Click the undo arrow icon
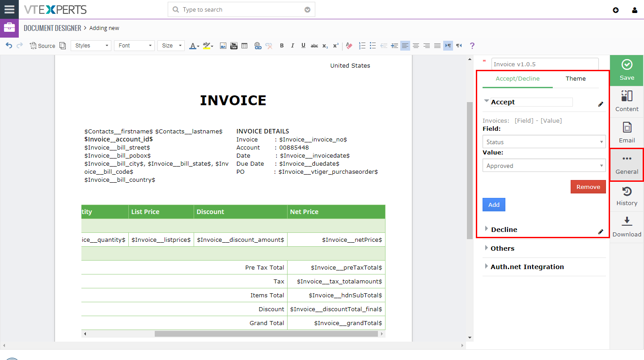This screenshot has height=360, width=644. tap(8, 46)
